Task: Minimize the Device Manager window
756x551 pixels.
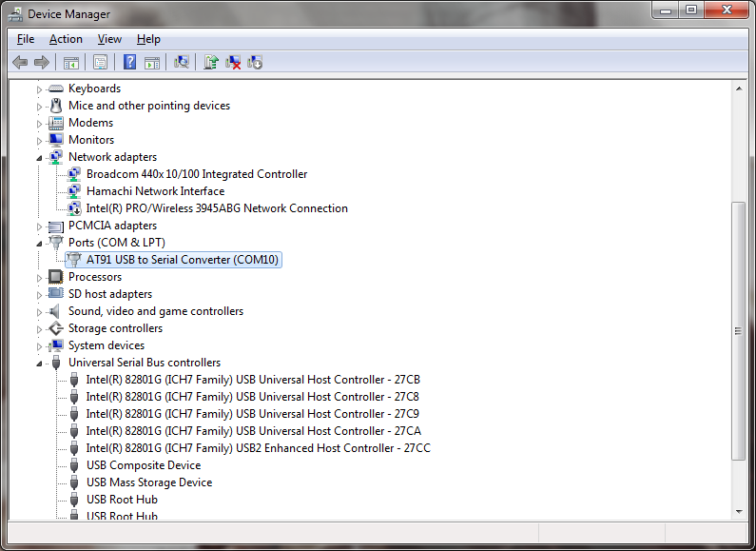Action: click(x=666, y=10)
